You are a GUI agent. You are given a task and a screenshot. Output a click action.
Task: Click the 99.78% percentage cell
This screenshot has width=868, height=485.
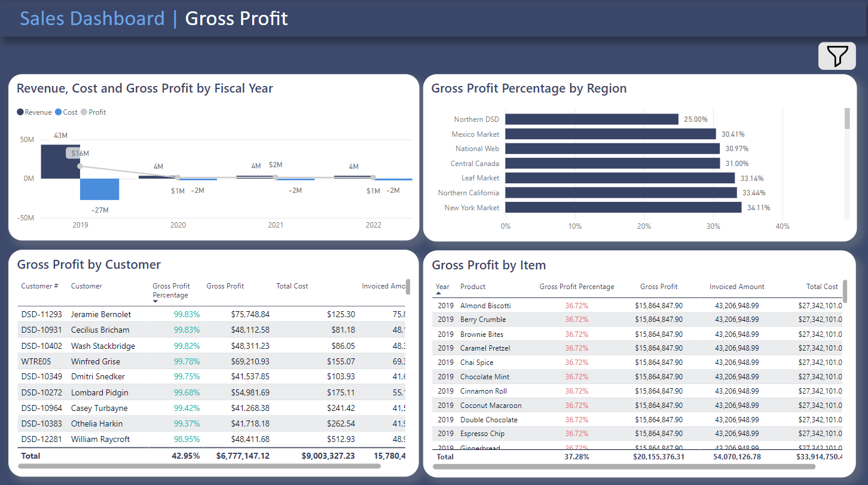(187, 361)
